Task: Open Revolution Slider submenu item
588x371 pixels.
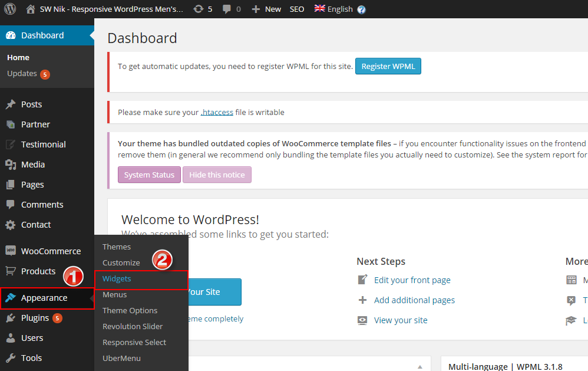Action: point(133,326)
